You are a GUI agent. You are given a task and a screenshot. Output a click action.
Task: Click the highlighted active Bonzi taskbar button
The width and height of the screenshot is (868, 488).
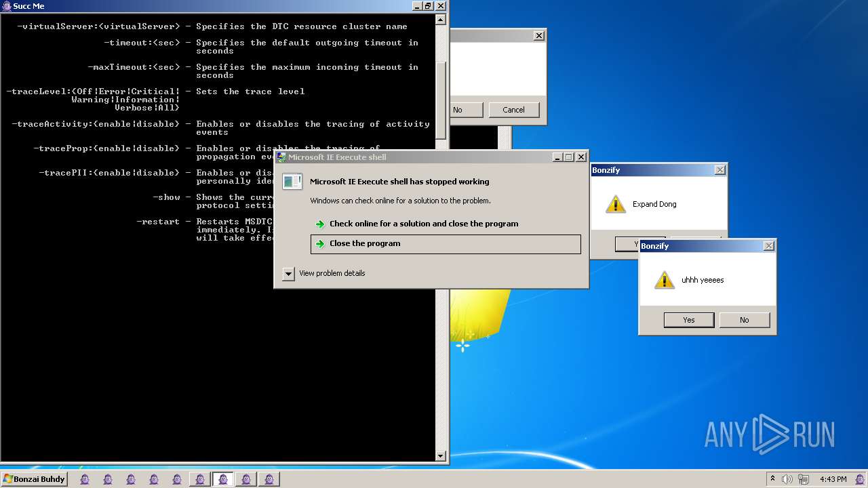pyautogui.click(x=222, y=479)
